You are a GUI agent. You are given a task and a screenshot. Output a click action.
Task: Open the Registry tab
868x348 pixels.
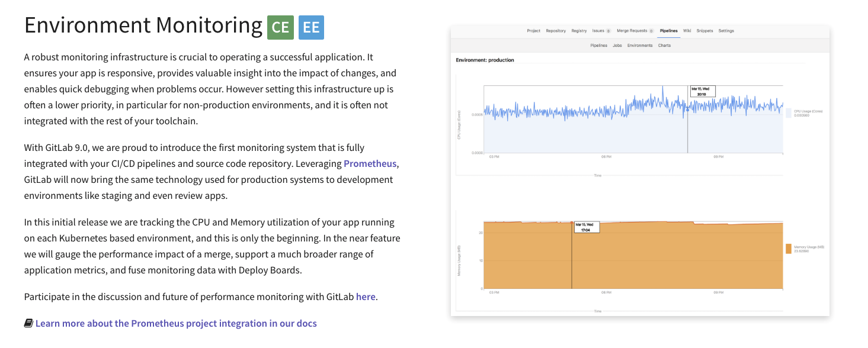click(x=579, y=31)
